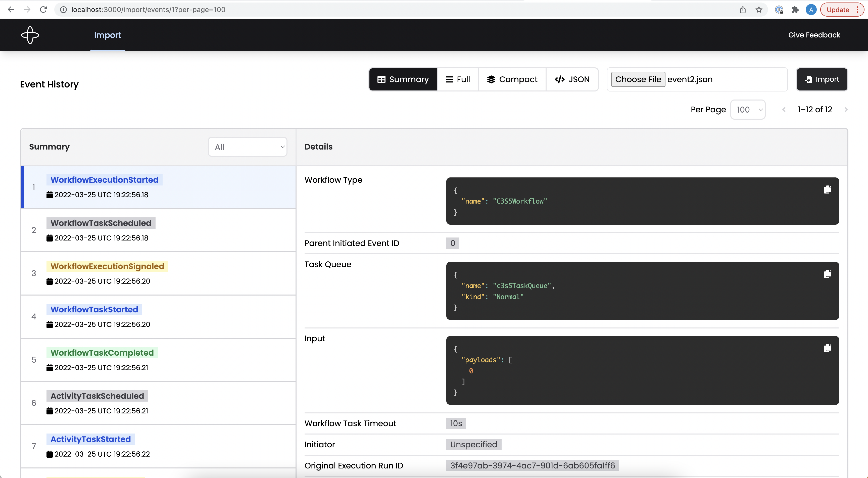
Task: Select WorkflowTaskCompleted event row
Action: pyautogui.click(x=158, y=360)
